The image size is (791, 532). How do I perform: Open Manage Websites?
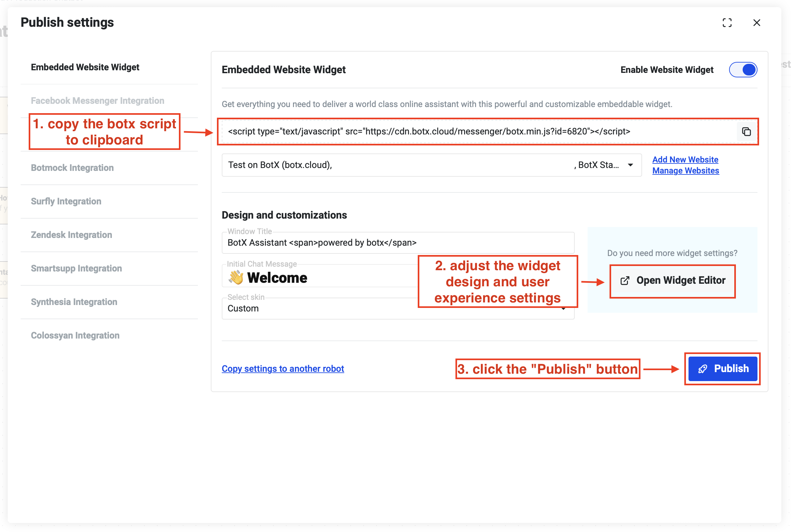685,171
